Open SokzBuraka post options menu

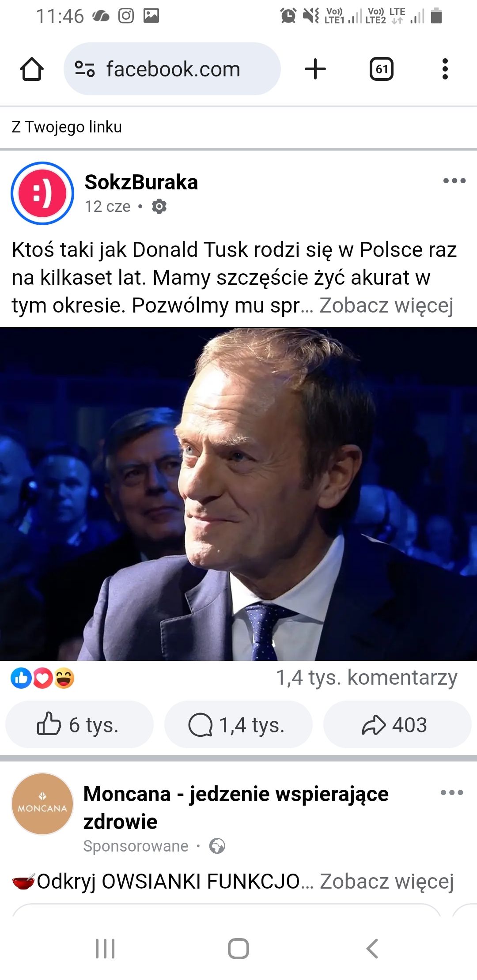pyautogui.click(x=454, y=181)
